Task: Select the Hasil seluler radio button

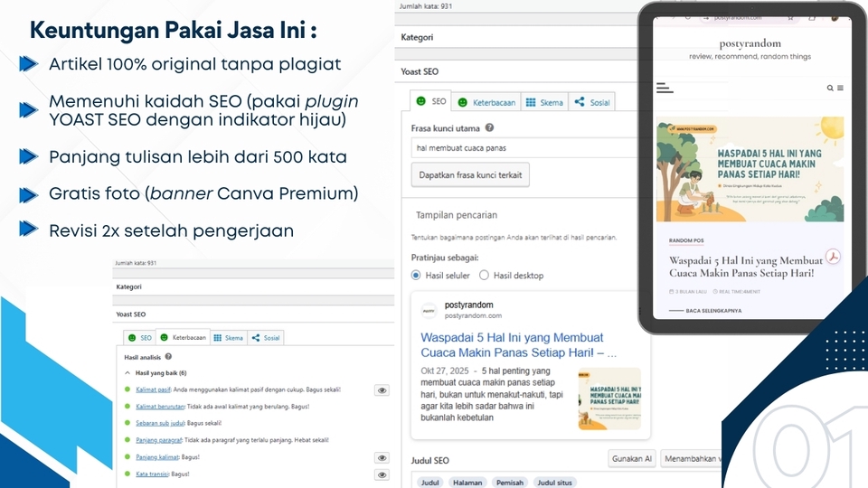Action: click(x=416, y=275)
